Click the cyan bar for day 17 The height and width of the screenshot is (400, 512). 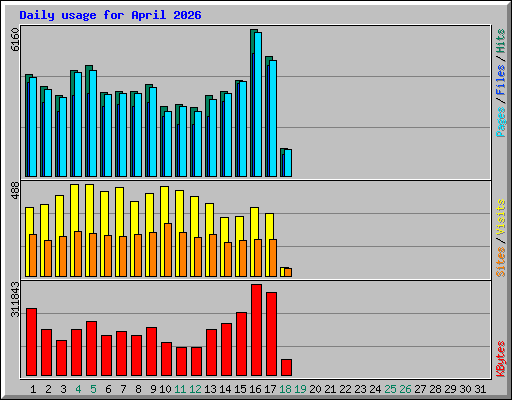click(x=273, y=118)
